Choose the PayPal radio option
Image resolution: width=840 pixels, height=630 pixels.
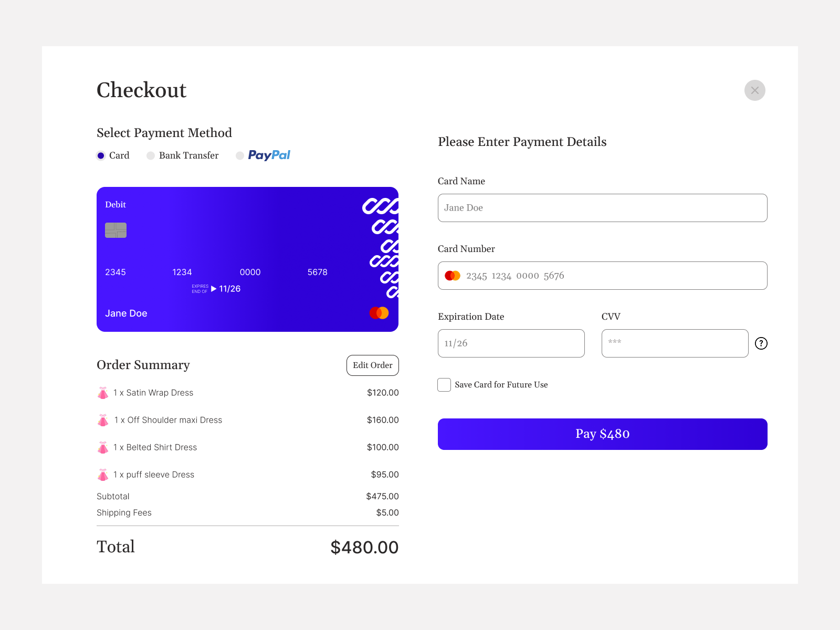click(240, 155)
